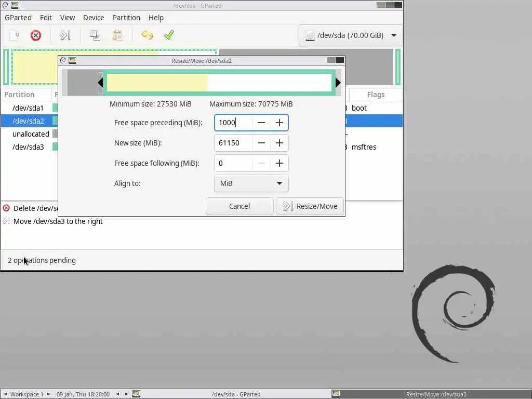Click the Flags column header

coord(376,95)
